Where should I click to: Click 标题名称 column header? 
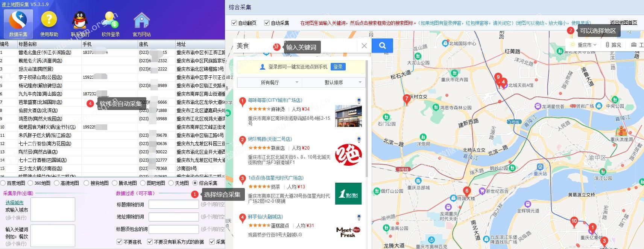click(49, 44)
